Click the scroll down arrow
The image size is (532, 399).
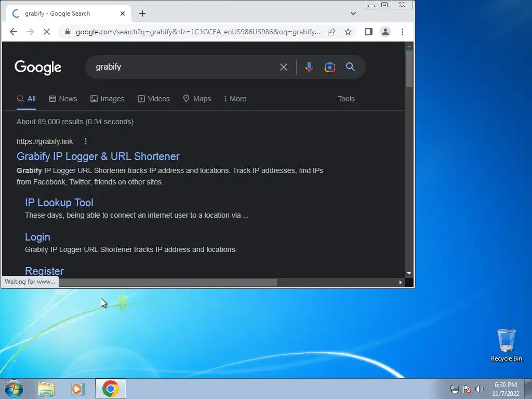pos(409,273)
